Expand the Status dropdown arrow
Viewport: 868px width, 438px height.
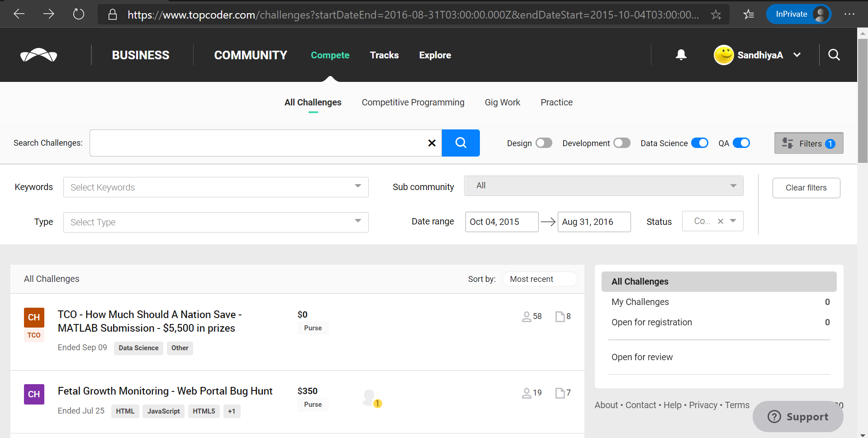tap(733, 221)
